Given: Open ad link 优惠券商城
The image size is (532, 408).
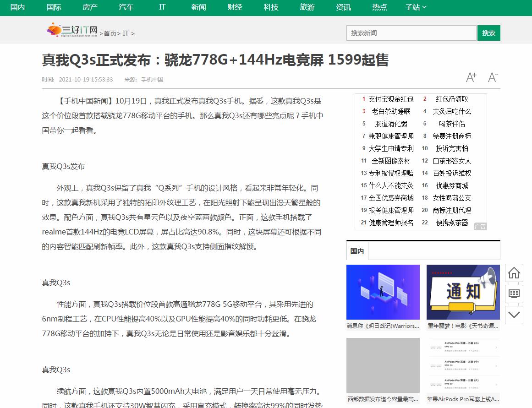Looking at the screenshot, I should 452,185.
